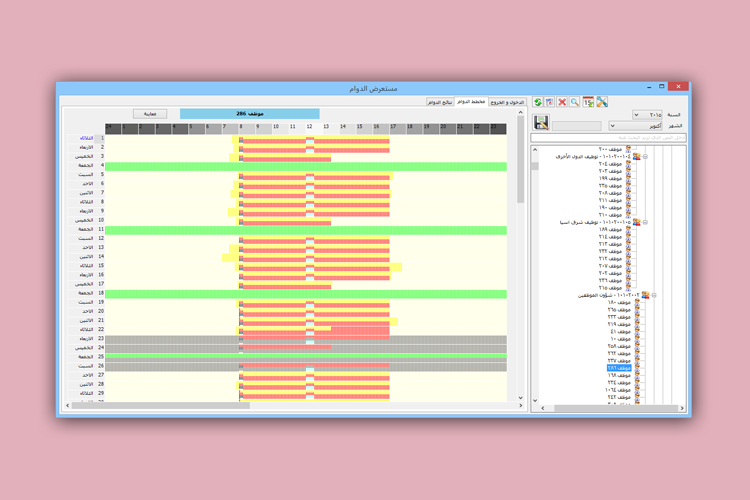Screen dimensions: 750x500
Task: Click the schedule scroll right arrow
Action: pos(520,405)
